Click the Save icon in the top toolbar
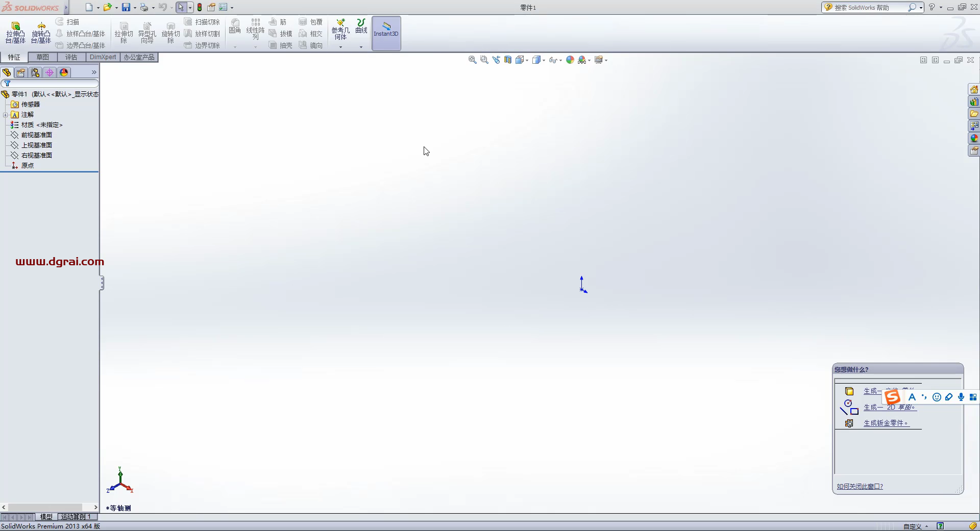The height and width of the screenshot is (531, 980). 126,7
